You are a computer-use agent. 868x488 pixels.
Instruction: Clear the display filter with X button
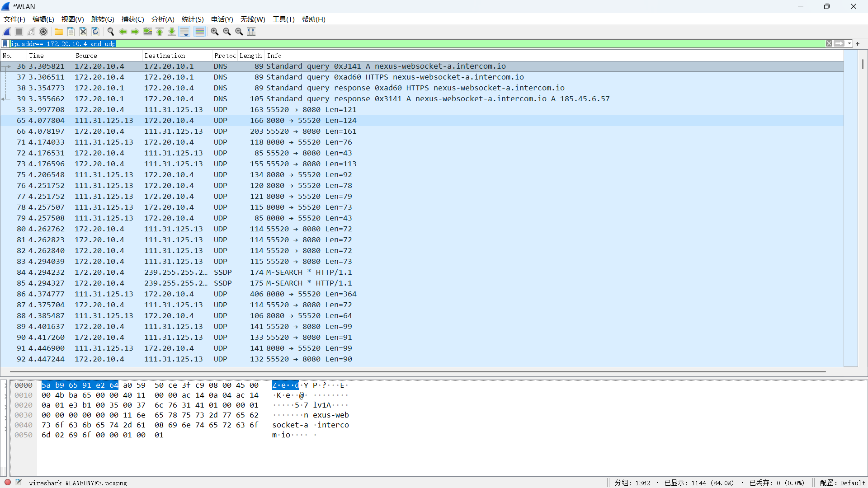point(829,44)
